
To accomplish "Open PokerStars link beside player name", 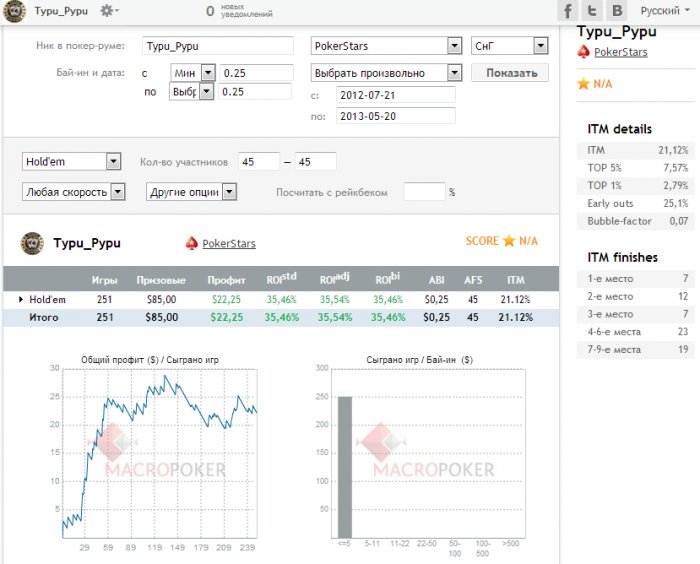I will tap(229, 244).
